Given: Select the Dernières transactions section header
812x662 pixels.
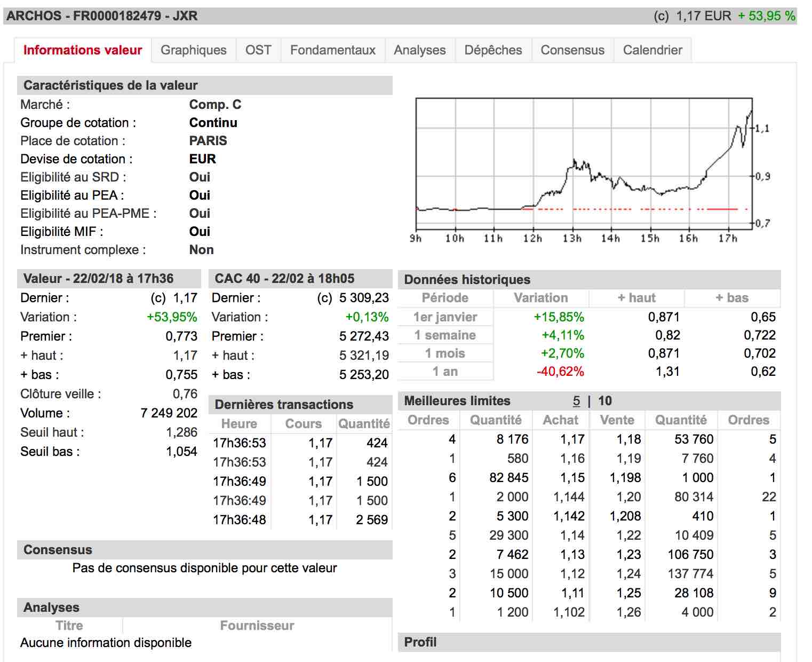Looking at the screenshot, I should point(300,405).
